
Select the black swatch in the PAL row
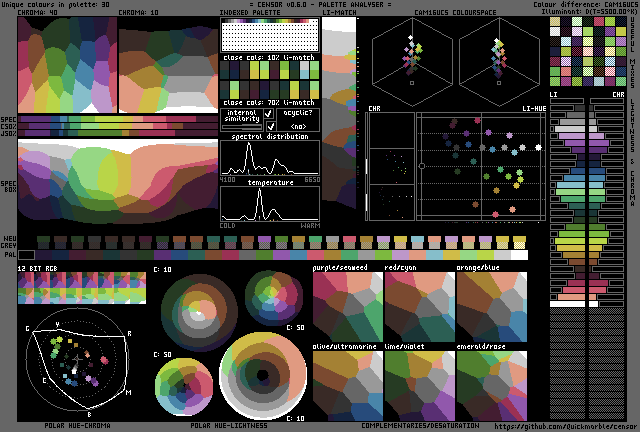click(x=27, y=255)
